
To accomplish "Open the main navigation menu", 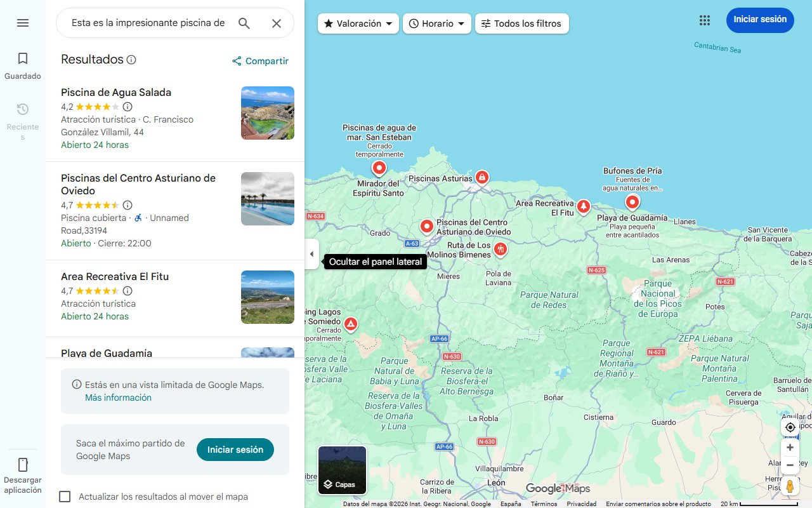I will (x=23, y=23).
